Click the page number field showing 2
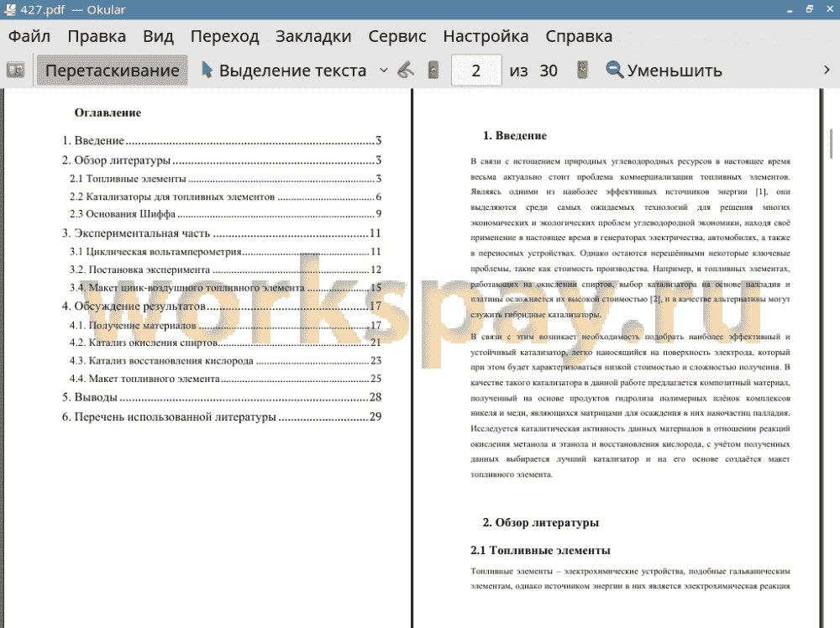This screenshot has height=628, width=840. 476,71
